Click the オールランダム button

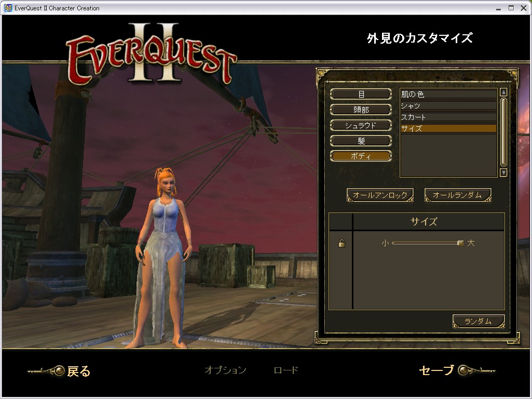[x=458, y=195]
